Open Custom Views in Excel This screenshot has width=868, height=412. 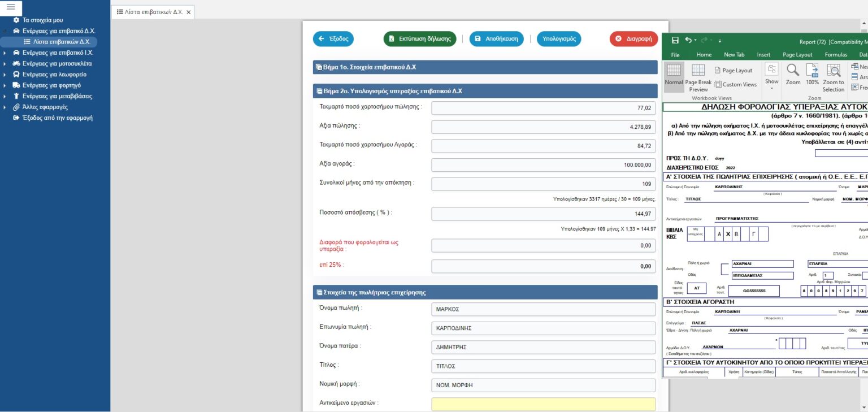tap(735, 84)
